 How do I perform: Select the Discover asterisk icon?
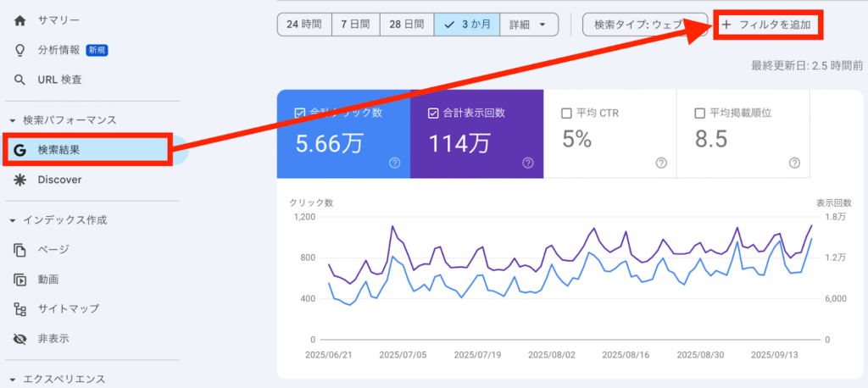click(20, 180)
